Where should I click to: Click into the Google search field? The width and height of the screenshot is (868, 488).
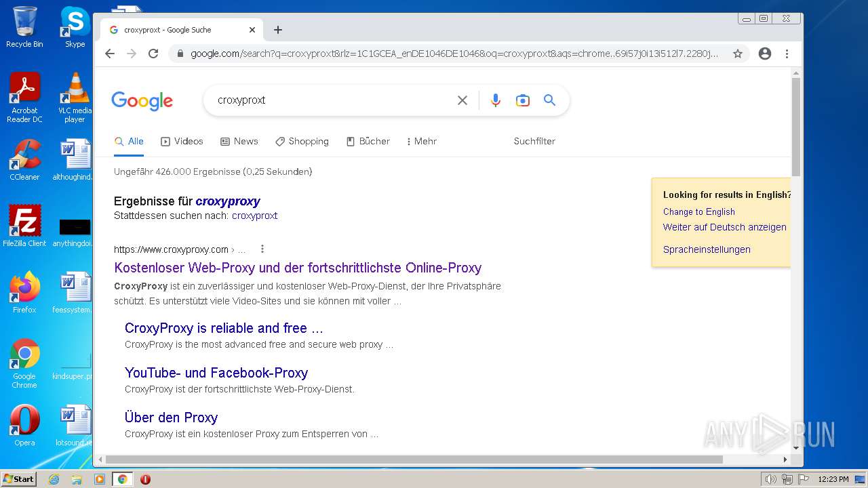click(x=332, y=100)
